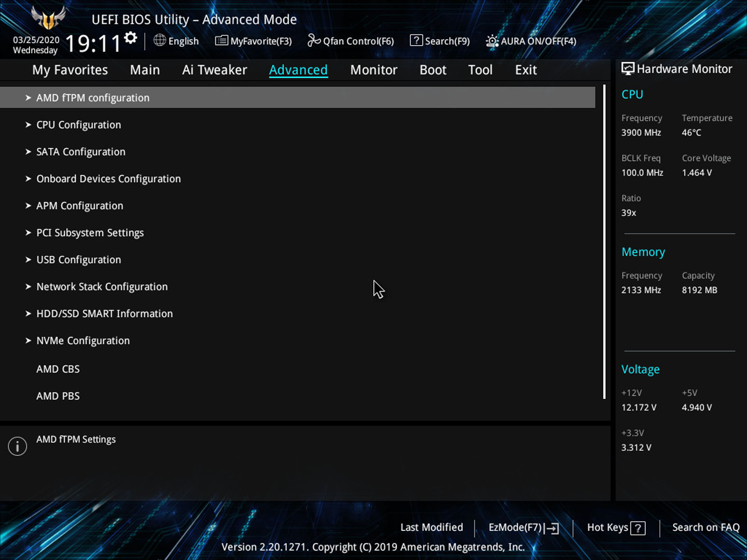This screenshot has width=747, height=560.
Task: Expand AMD fTPM configuration submenu
Action: 93,98
